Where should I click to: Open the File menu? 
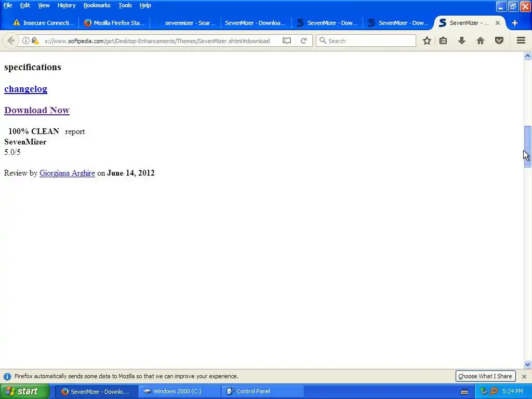pyautogui.click(x=8, y=5)
